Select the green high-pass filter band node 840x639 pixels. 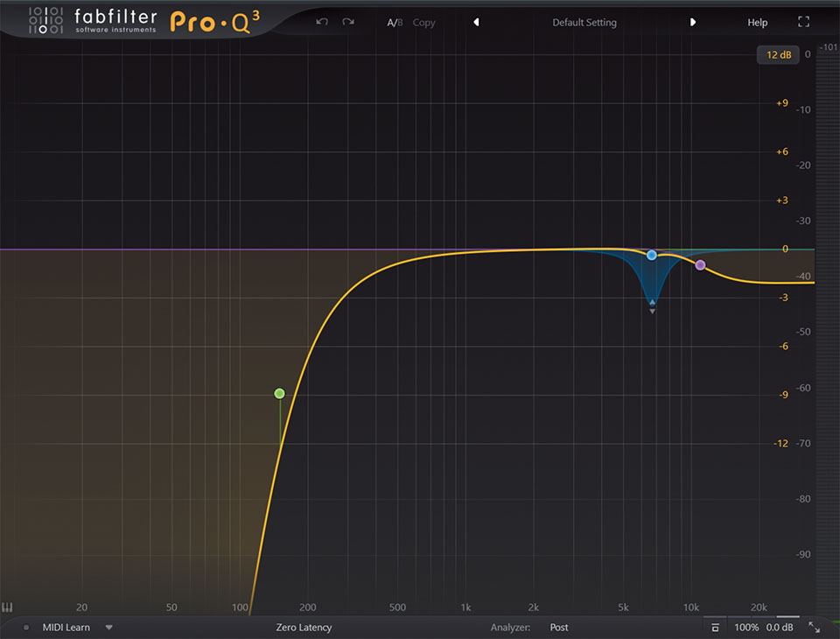(x=280, y=394)
